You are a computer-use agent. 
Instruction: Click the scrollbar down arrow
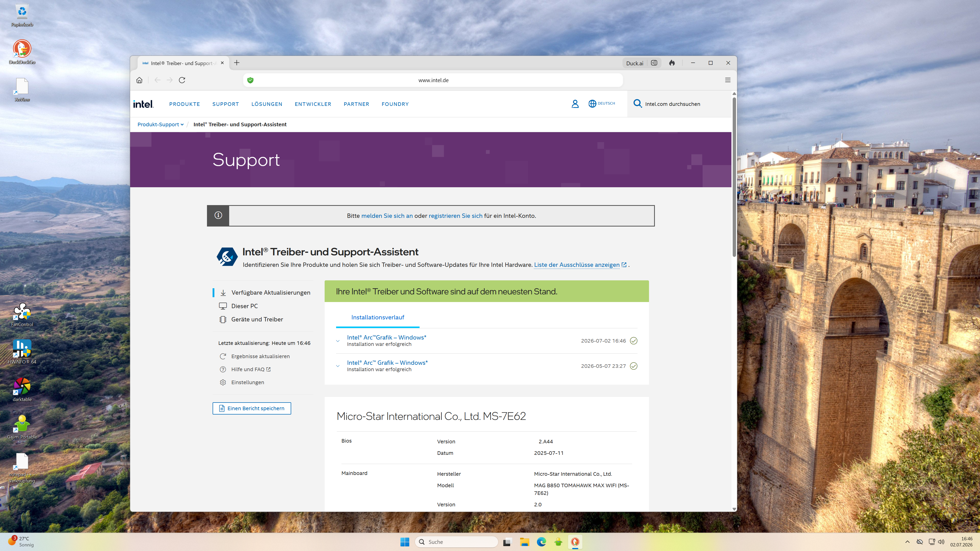click(x=734, y=509)
